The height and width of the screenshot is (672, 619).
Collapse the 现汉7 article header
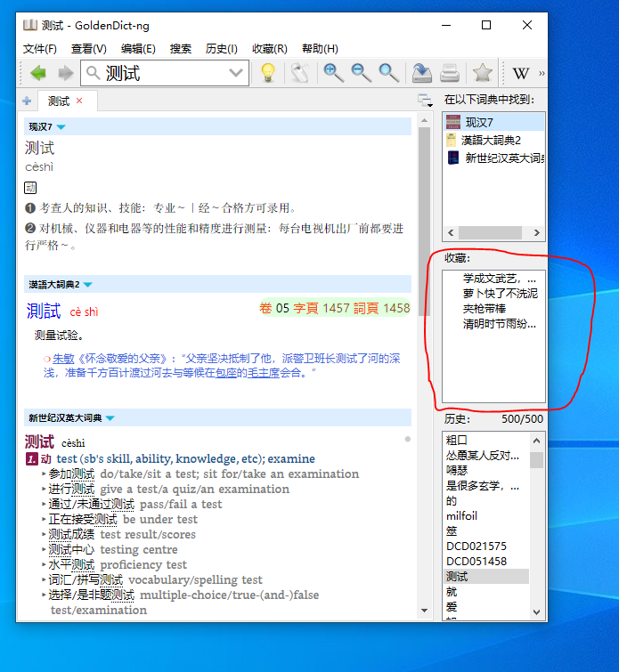61,127
